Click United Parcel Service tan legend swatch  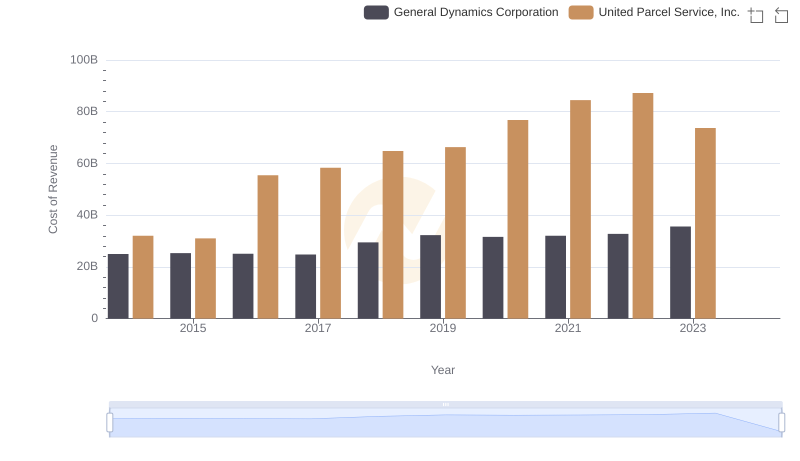[x=581, y=12]
